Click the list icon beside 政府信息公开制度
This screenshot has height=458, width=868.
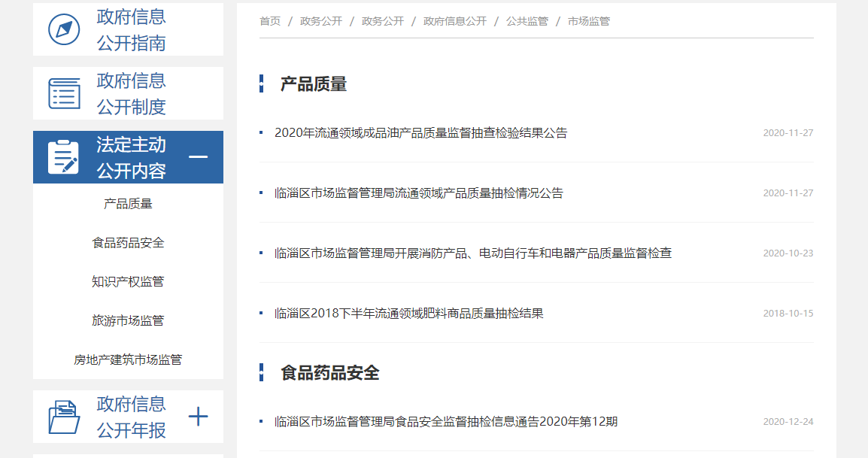click(64, 93)
